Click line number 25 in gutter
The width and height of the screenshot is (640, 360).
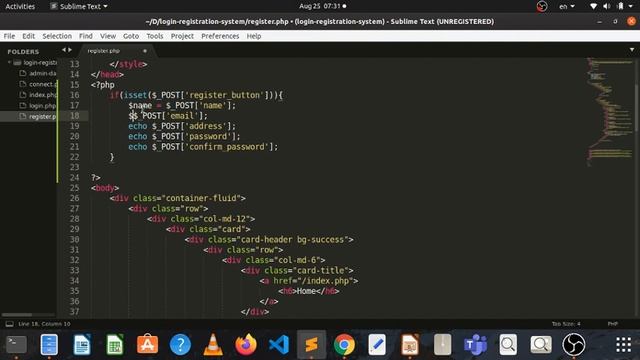click(74, 188)
